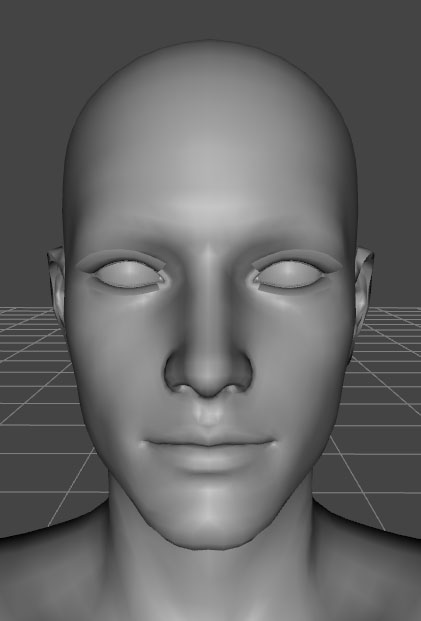The image size is (421, 621).
Task: Select the upper eyelid of the viewer's-left eye
Action: pyautogui.click(x=123, y=258)
